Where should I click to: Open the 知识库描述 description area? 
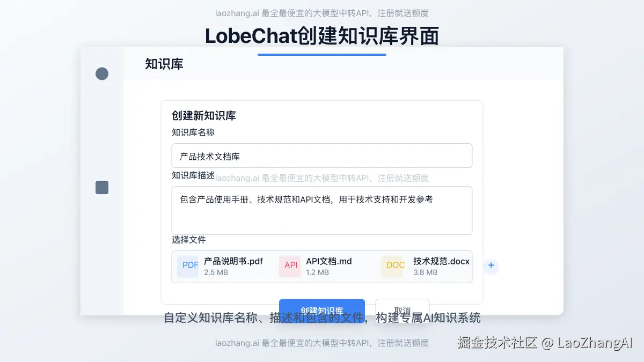[322, 210]
